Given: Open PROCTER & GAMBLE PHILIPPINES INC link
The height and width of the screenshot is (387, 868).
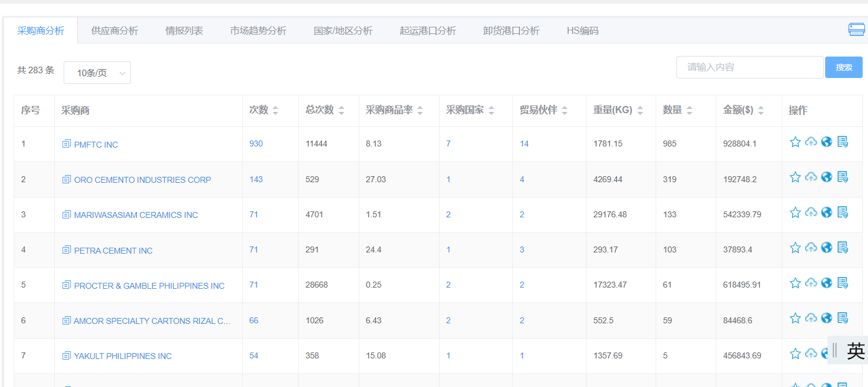Looking at the screenshot, I should coord(149,286).
